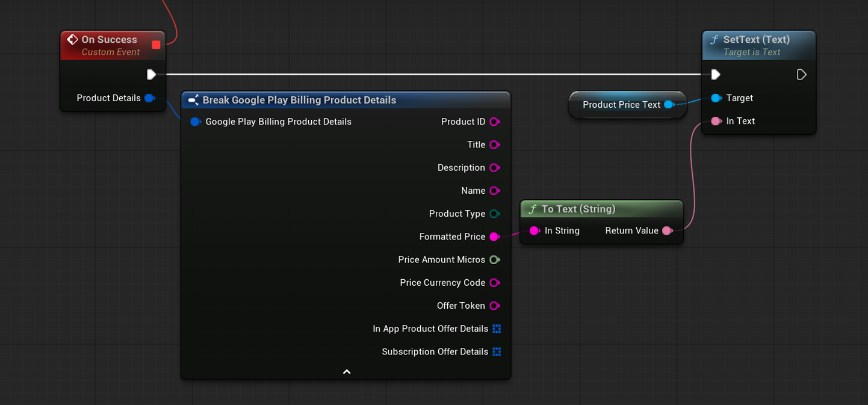868x405 pixels.
Task: Click the 'Product Type' pin label
Action: coord(457,214)
